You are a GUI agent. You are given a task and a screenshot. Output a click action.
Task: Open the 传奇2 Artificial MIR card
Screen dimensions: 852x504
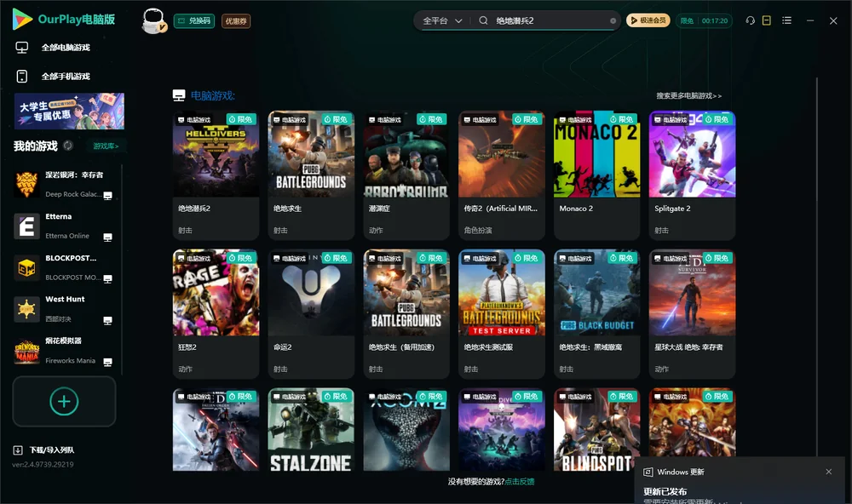click(502, 175)
